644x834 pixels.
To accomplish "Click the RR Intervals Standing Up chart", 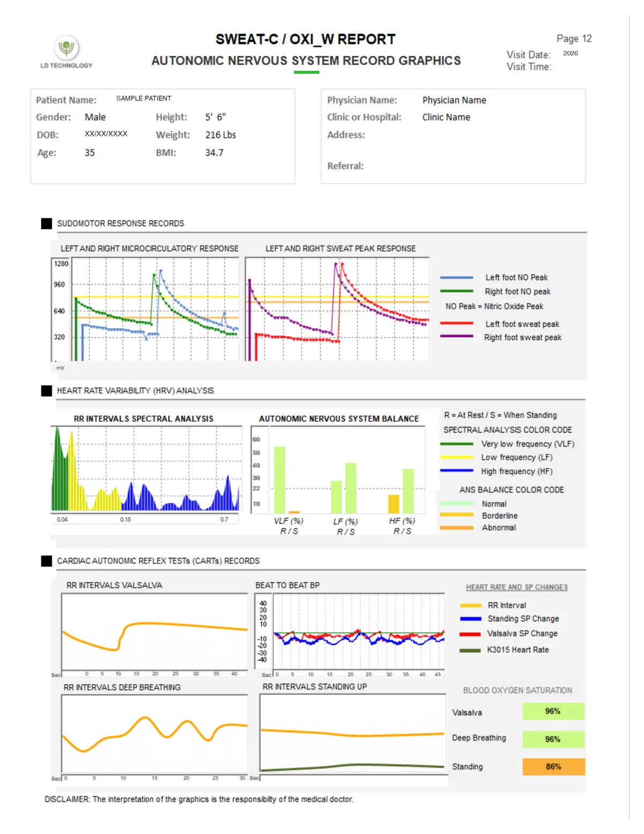I will tap(353, 734).
